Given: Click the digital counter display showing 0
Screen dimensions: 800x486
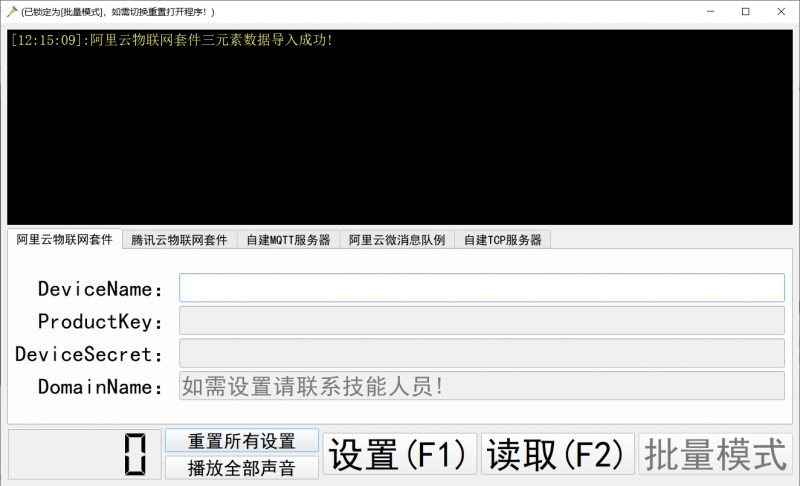Looking at the screenshot, I should click(x=85, y=454).
